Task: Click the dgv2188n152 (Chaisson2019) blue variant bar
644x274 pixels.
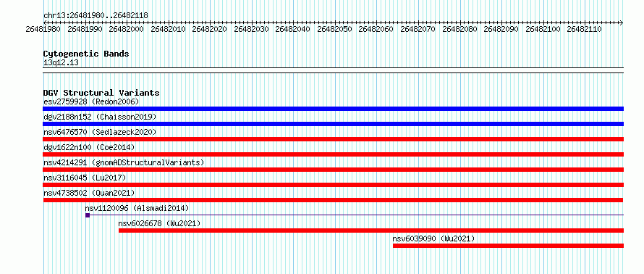Action: (x=333, y=124)
